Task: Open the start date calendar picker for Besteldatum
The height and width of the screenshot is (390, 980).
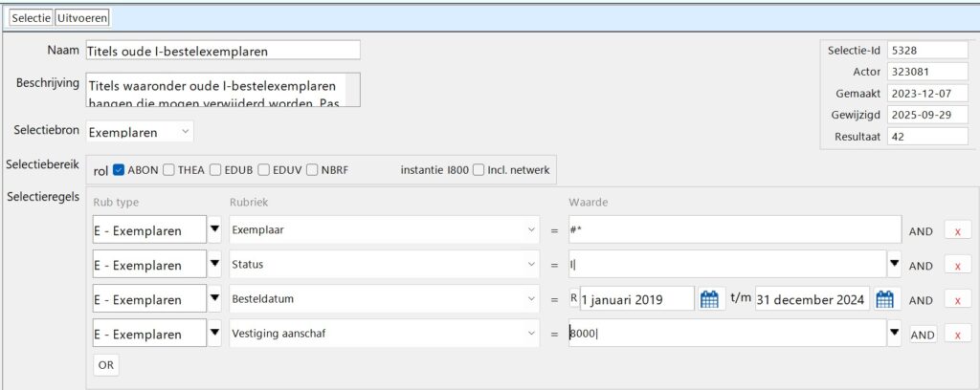Action: pyautogui.click(x=709, y=299)
